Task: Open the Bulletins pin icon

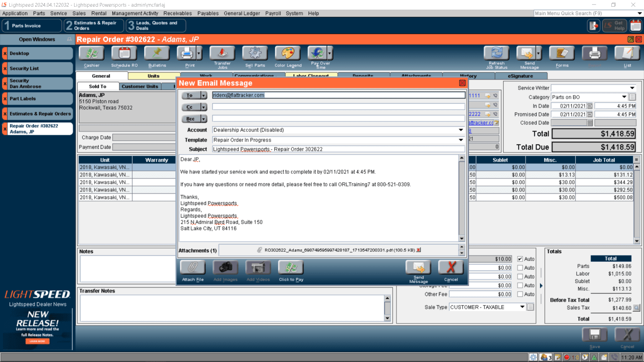Action: click(157, 54)
